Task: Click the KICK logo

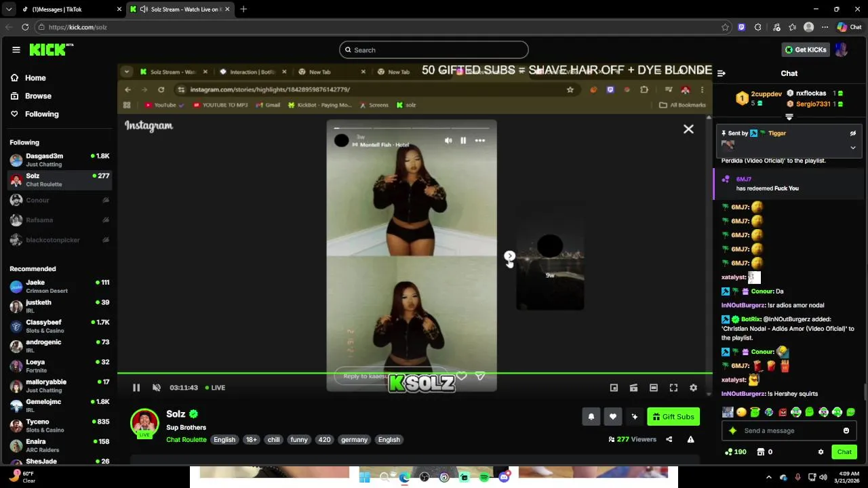Action: tap(51, 49)
